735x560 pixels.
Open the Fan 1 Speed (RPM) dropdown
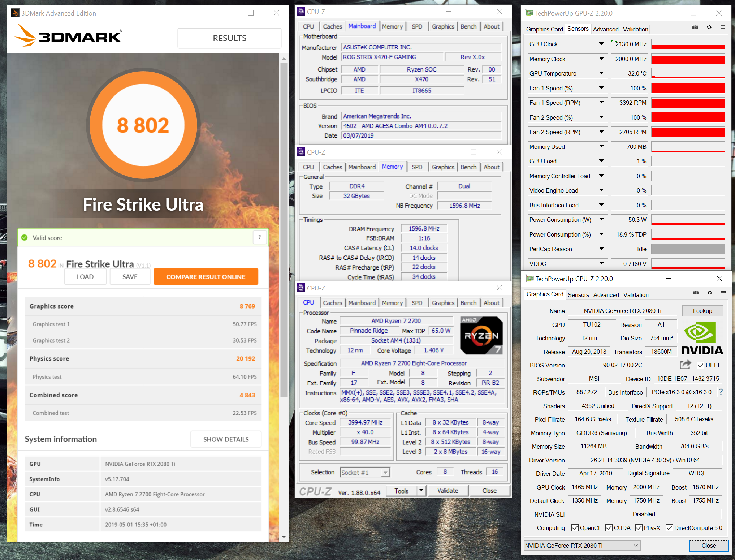pos(601,103)
